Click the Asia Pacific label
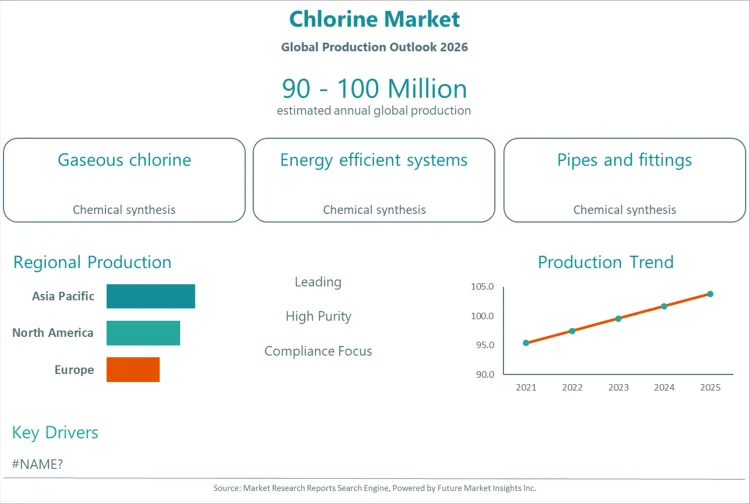This screenshot has width=750, height=504. (x=63, y=296)
